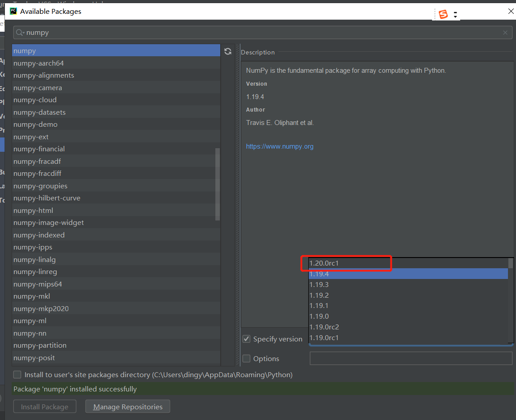This screenshot has width=516, height=420.
Task: Select numpy-ml package
Action: (x=116, y=320)
